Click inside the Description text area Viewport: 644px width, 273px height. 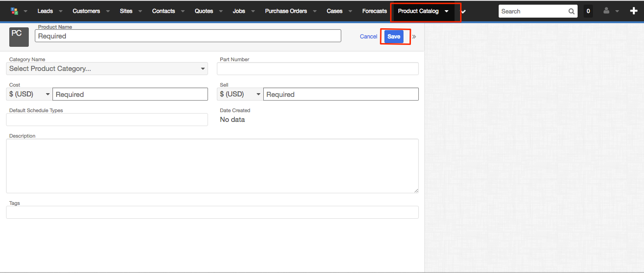pyautogui.click(x=212, y=166)
